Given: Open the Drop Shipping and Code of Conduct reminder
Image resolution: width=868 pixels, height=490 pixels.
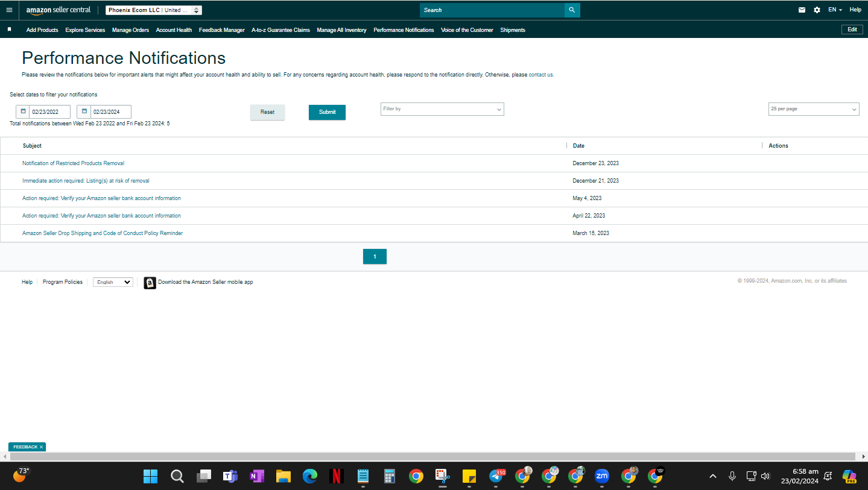Looking at the screenshot, I should point(103,233).
